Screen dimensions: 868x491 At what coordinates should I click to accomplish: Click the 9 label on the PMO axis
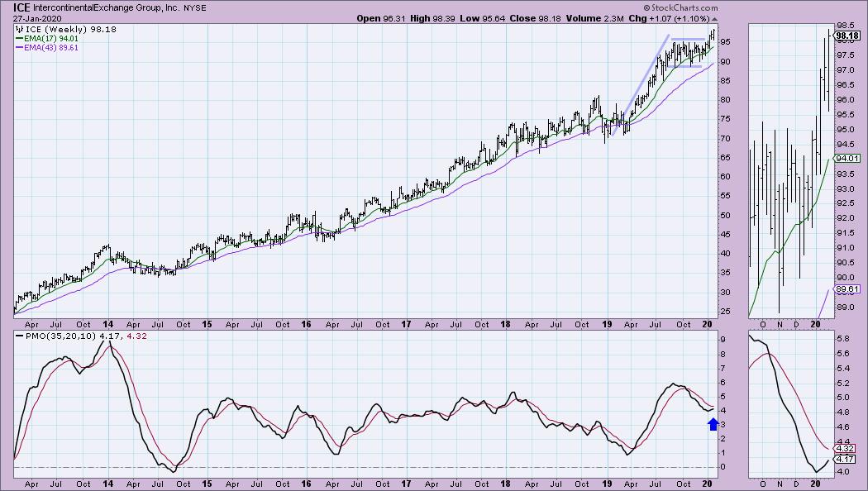(x=723, y=340)
